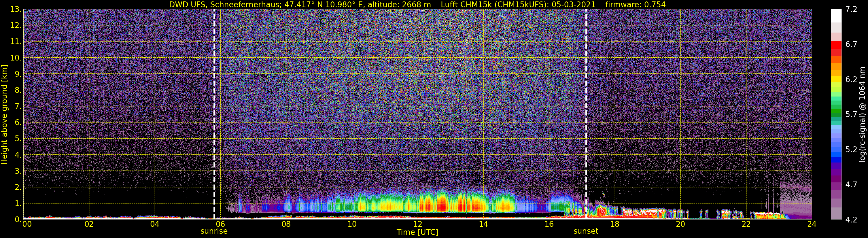The image size is (868, 238).
Task: Click the '0.' height tick label
Action: [18, 220]
